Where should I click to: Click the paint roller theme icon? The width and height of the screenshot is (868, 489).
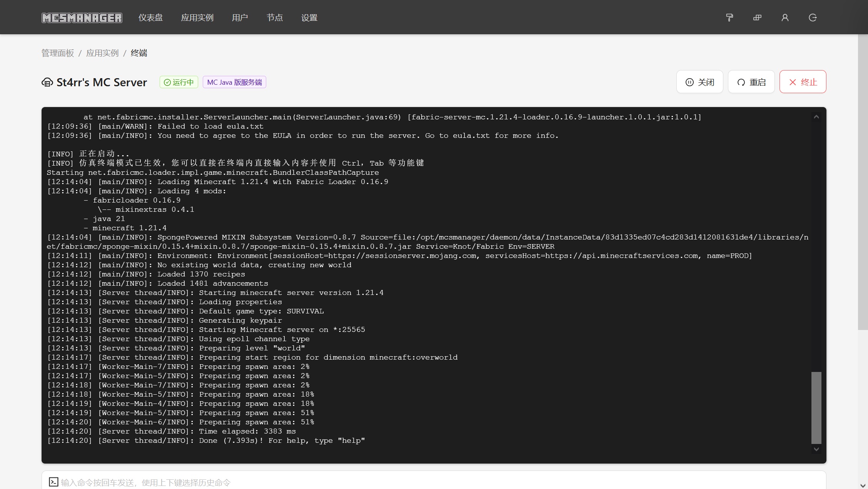pyautogui.click(x=729, y=18)
